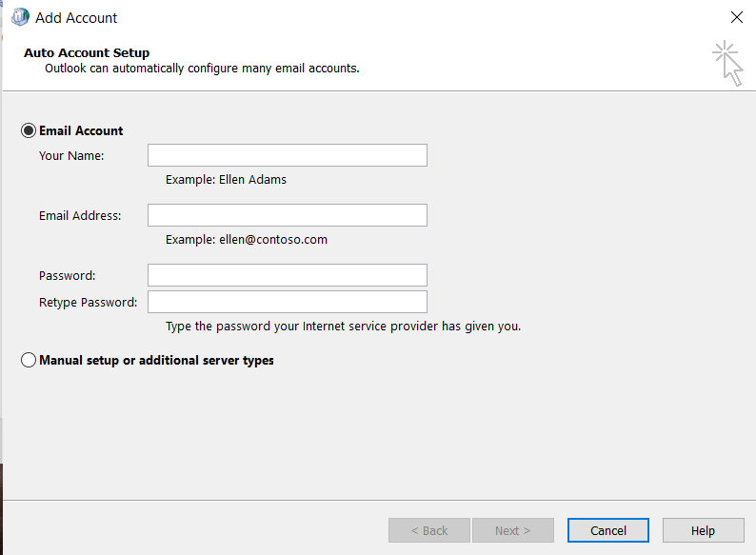756x555 pixels.
Task: Click the Outlook icon in title bar
Action: 20,17
